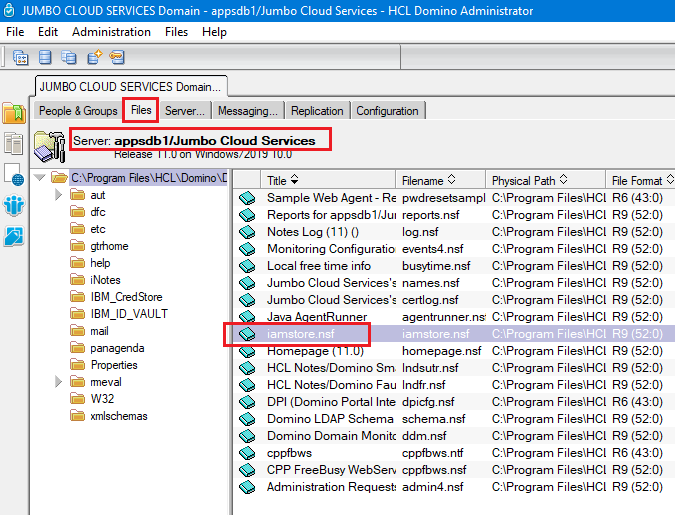
Task: Click the blue people group sidebar icon
Action: point(14,205)
